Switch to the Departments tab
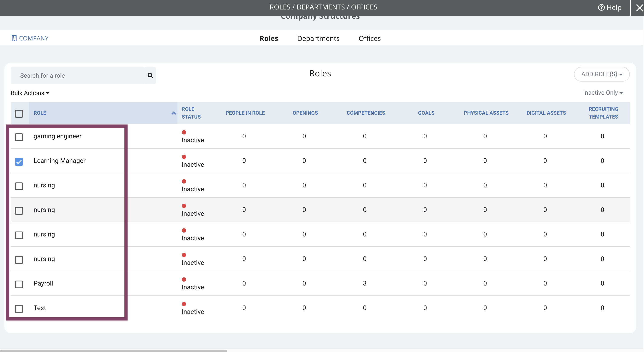644x352 pixels. [x=318, y=38]
